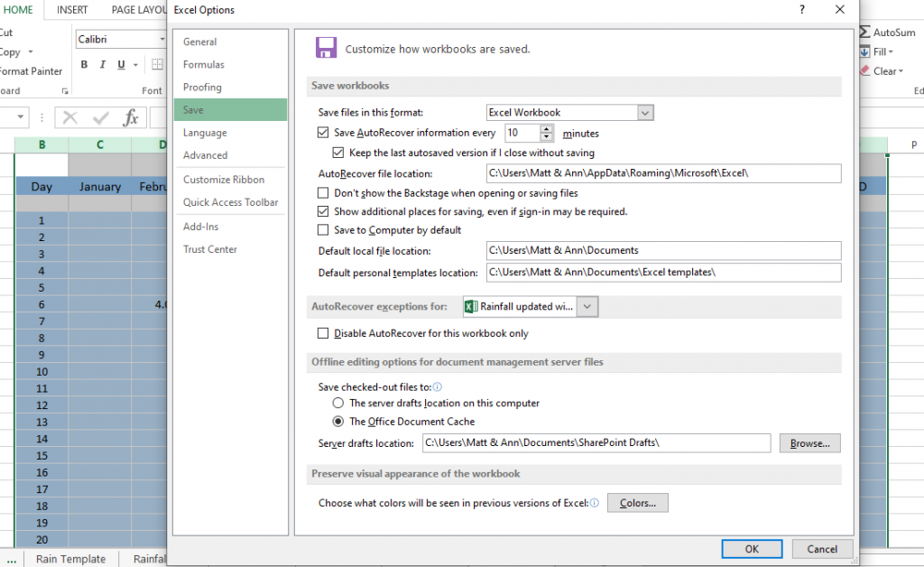Click the Format Painter button
Viewport: 924px width, 567px height.
[30, 71]
